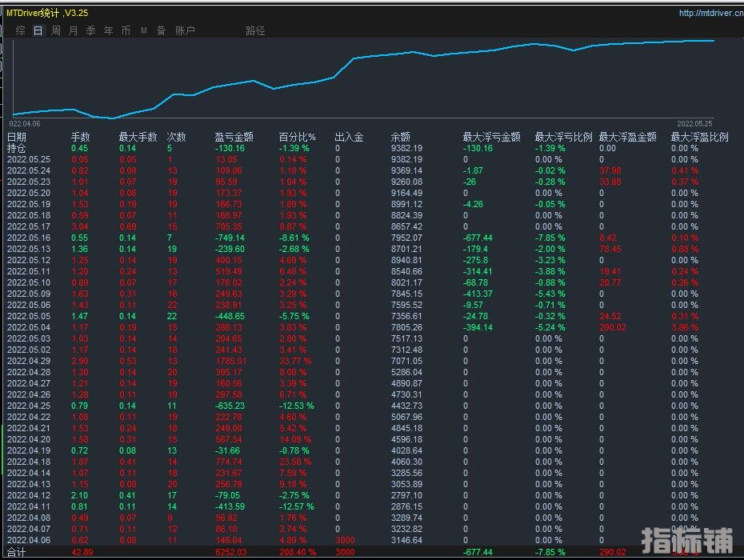Click the -413.37 max floating loss cell
Viewport: 744px width, 560px height.
pos(478,294)
